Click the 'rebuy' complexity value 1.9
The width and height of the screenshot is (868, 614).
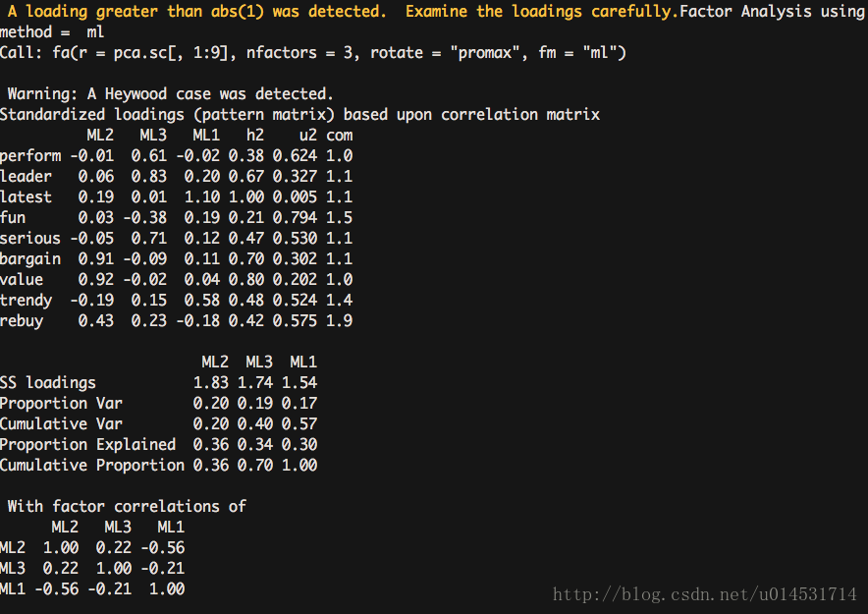point(340,321)
